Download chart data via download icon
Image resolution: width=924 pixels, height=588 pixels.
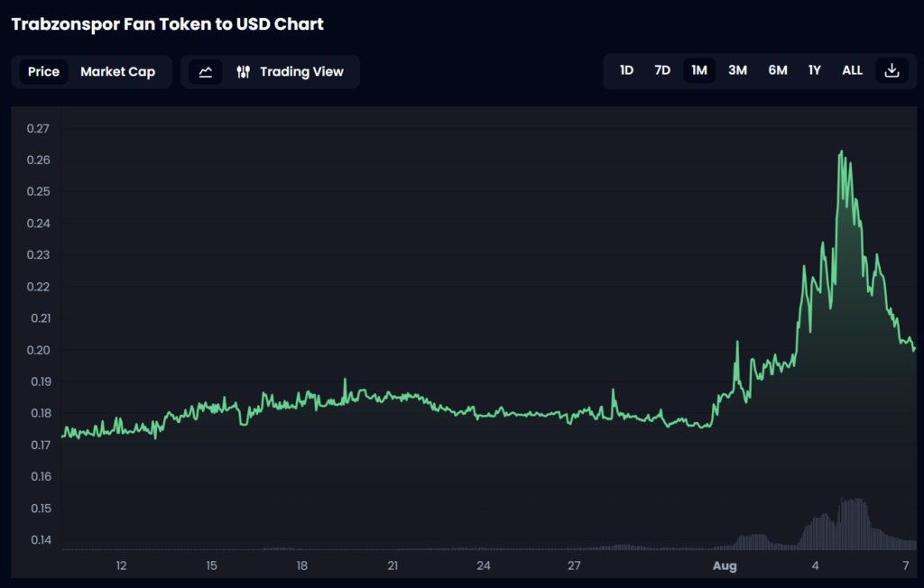[892, 70]
